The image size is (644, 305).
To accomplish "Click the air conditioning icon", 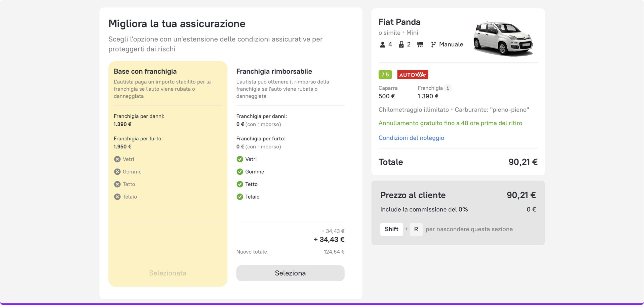I will tap(420, 45).
